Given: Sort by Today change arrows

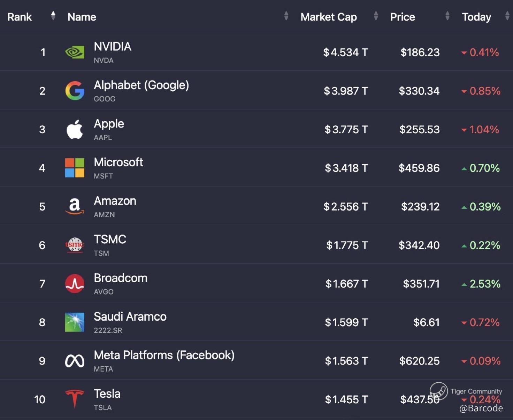Looking at the screenshot, I should pos(507,16).
